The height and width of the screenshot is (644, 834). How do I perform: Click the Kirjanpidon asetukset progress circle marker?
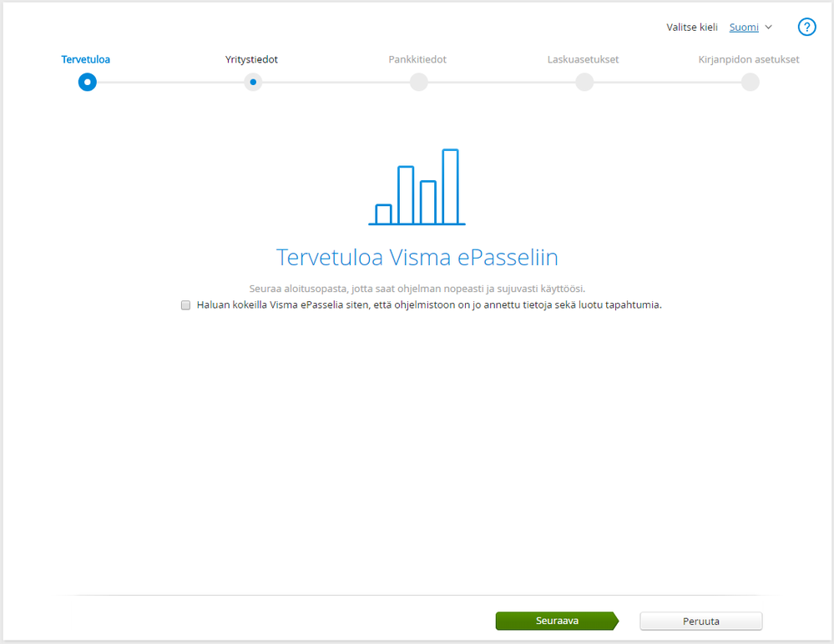coord(750,82)
